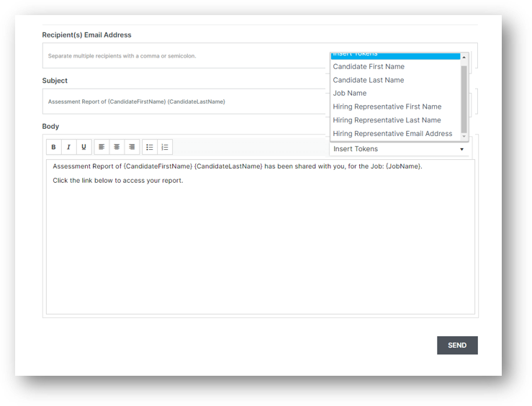Image resolution: width=532 pixels, height=406 pixels.
Task: Toggle underline formatting button
Action: 84,147
